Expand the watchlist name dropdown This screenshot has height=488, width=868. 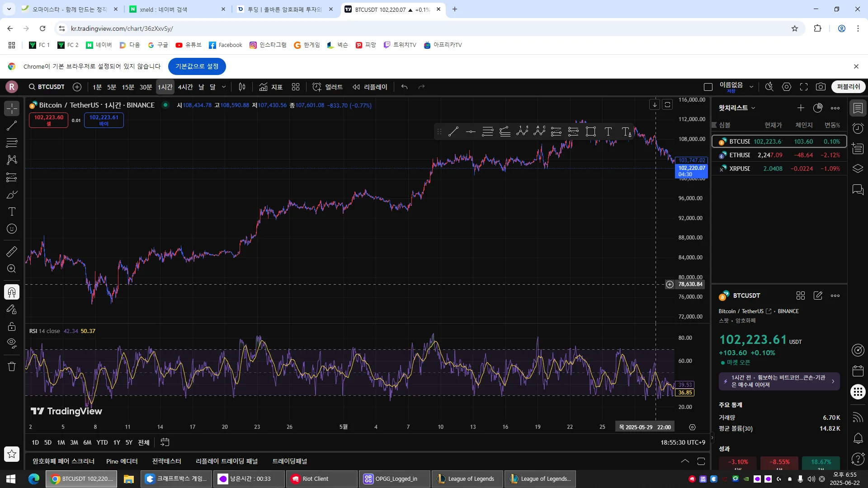pos(753,108)
